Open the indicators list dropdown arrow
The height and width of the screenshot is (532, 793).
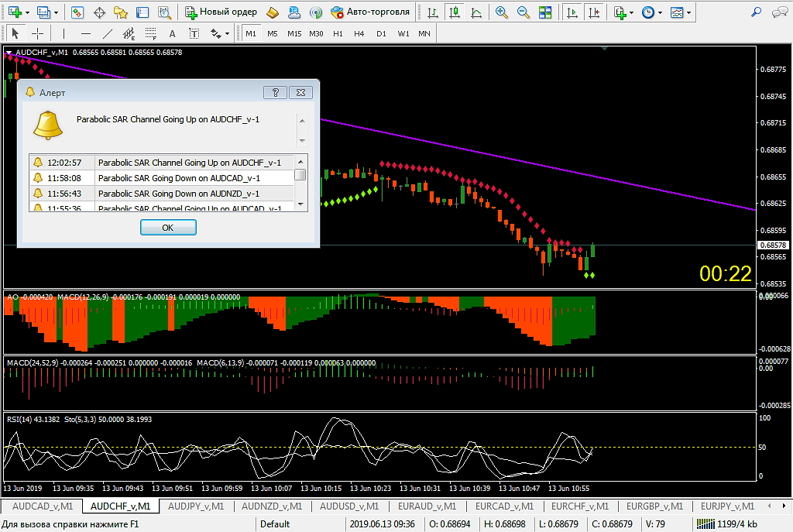click(x=631, y=12)
